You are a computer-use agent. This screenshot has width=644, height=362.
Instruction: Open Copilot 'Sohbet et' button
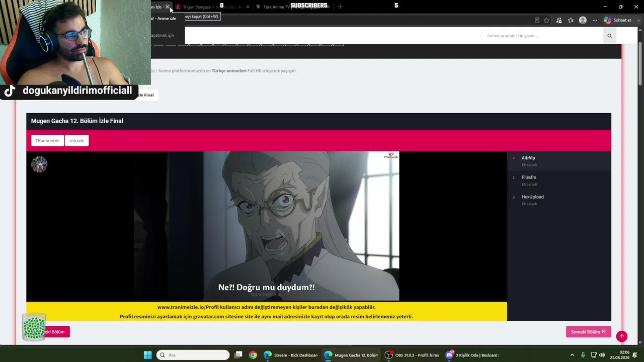pyautogui.click(x=617, y=20)
